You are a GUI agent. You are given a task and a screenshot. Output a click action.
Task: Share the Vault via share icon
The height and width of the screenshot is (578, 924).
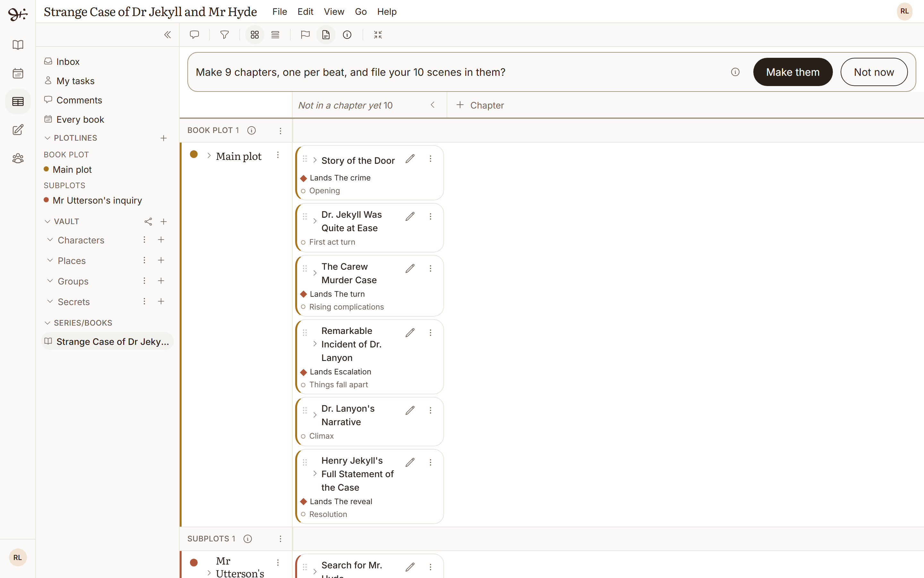(148, 222)
